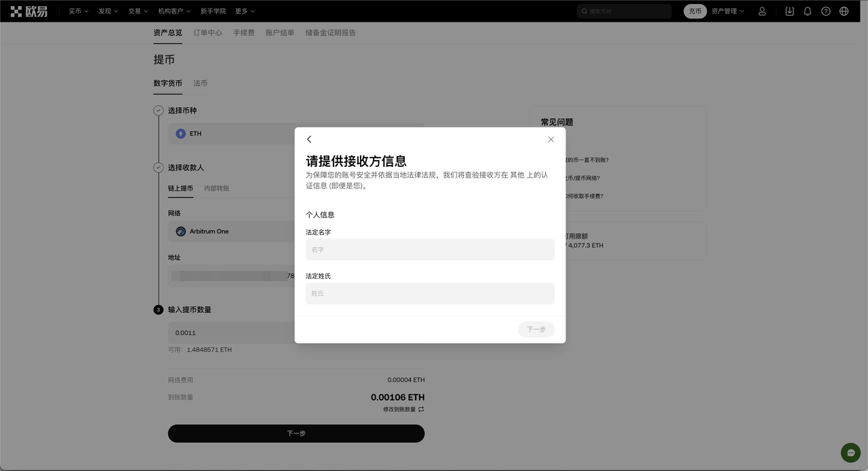868x471 pixels.
Task: Open the chat support bubble
Action: 850,453
